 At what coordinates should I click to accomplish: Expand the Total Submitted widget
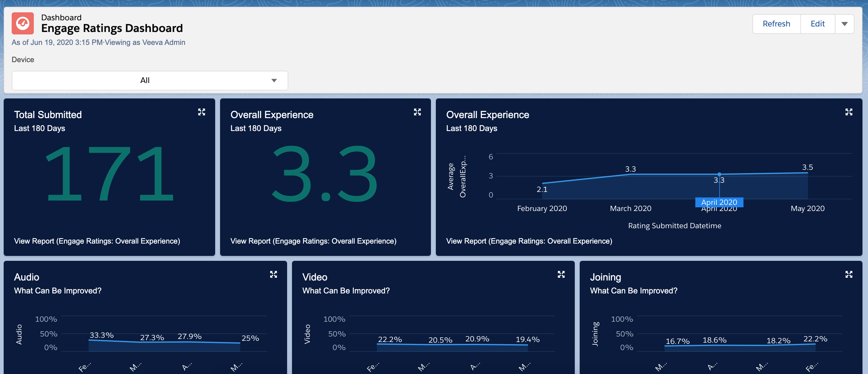202,112
